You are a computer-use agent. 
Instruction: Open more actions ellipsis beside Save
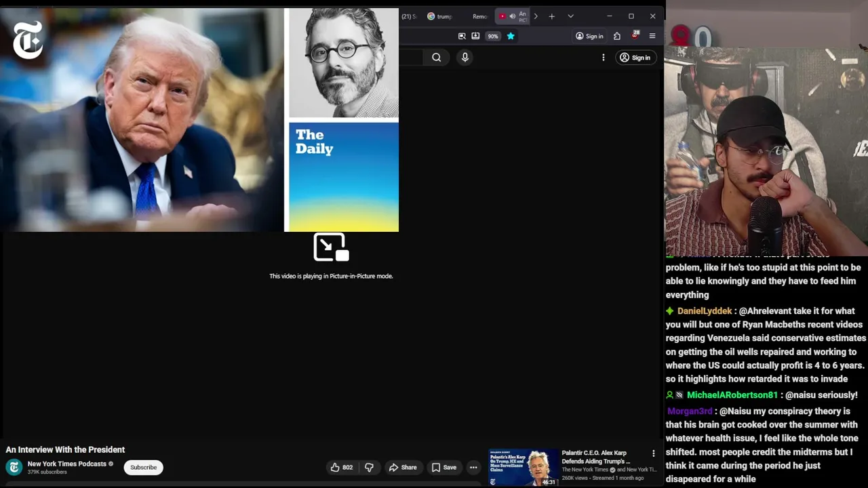click(473, 467)
